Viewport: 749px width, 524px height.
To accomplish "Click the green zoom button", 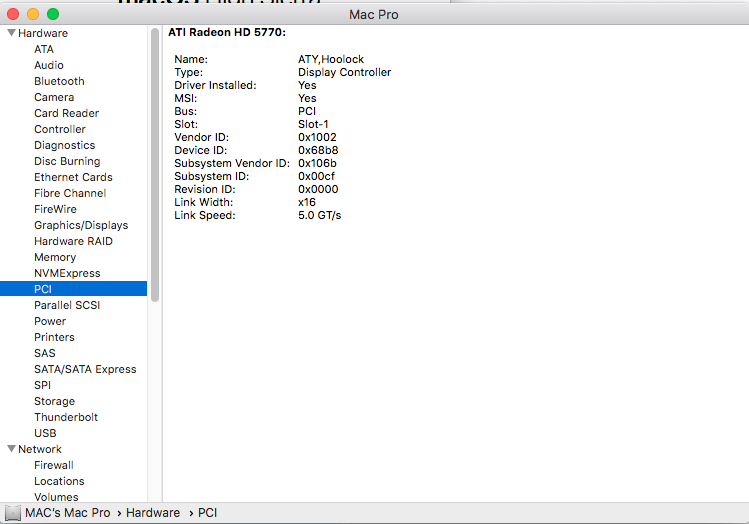I will (53, 14).
